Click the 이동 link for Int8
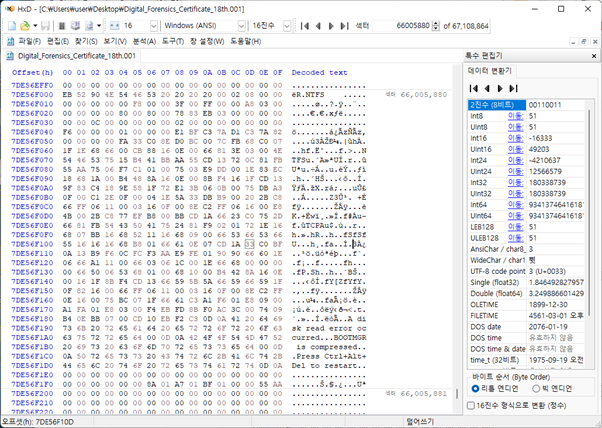This screenshot has width=602, height=428. 516,116
